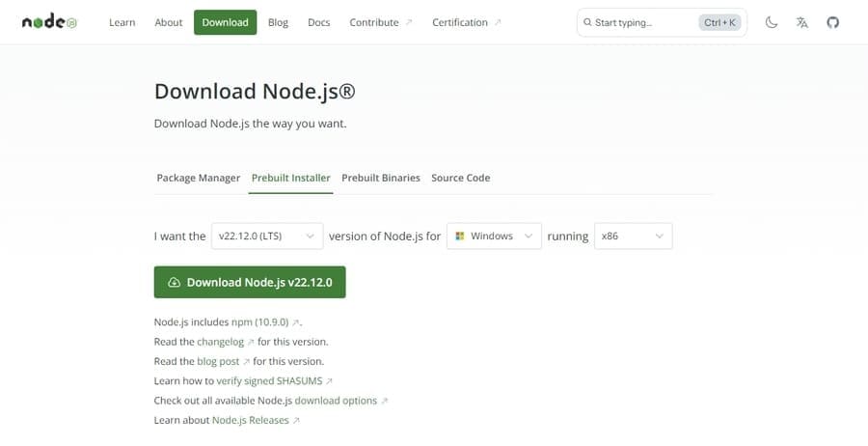Click arrow icon after Node.js Releases
The image size is (868, 446).
296,421
